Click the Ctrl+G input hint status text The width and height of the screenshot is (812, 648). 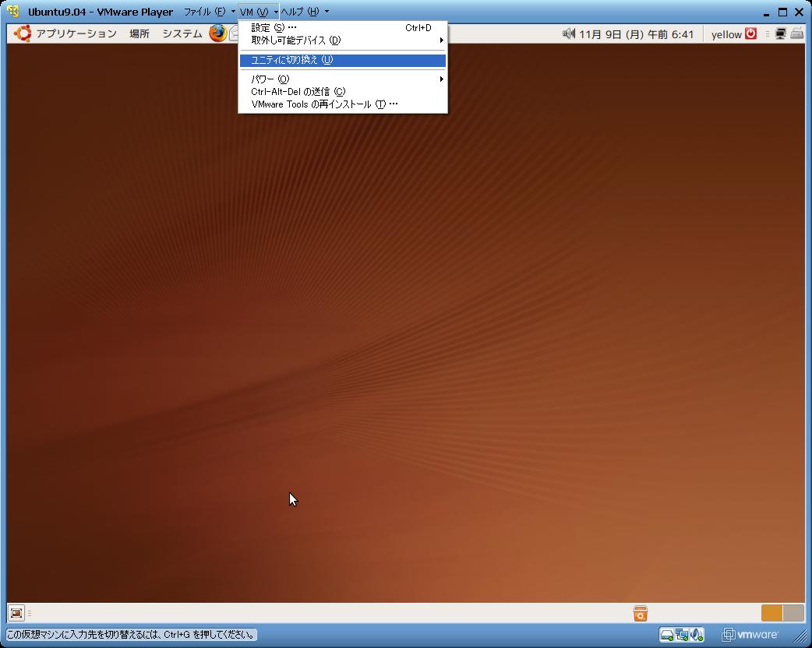(132, 635)
